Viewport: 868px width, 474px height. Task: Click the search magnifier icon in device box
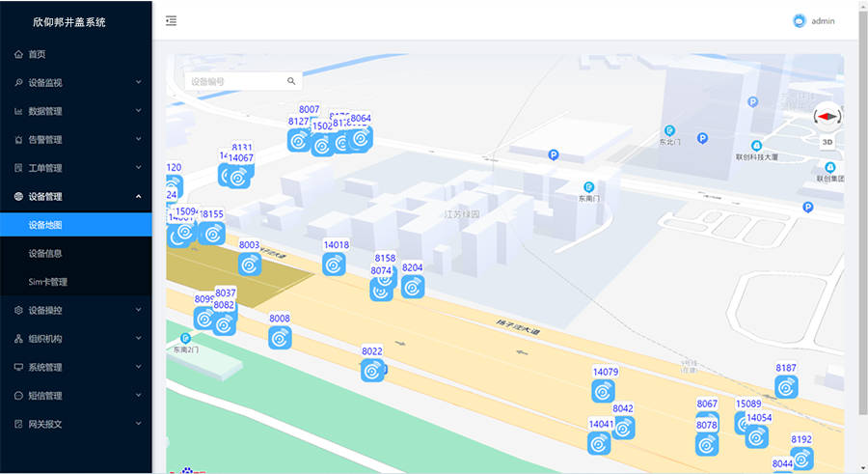point(291,81)
